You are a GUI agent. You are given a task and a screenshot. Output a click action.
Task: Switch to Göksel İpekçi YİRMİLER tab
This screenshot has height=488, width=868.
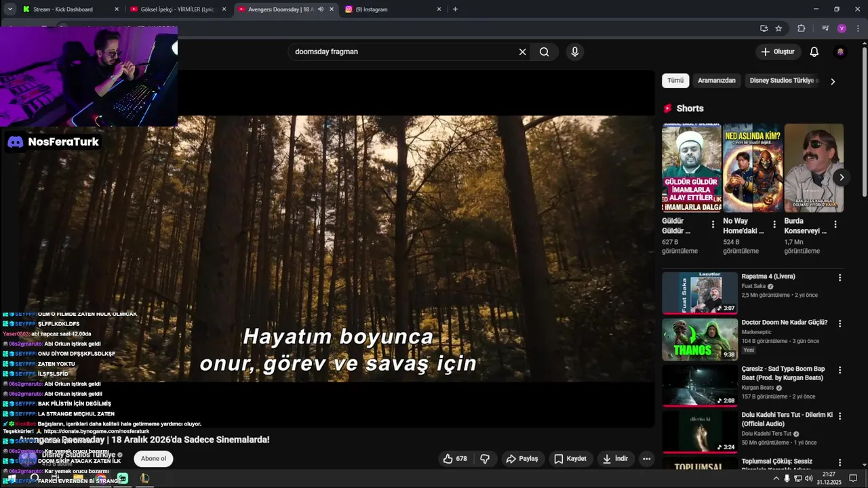177,9
